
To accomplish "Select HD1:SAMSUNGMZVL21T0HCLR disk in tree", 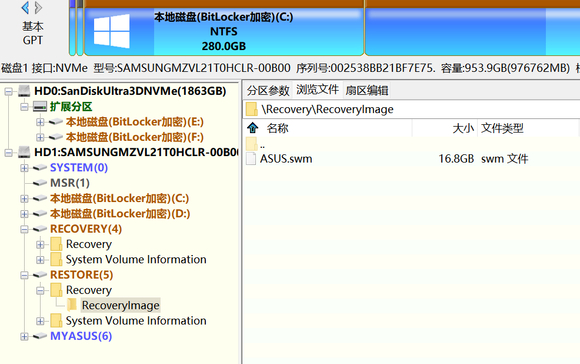I will [x=136, y=152].
